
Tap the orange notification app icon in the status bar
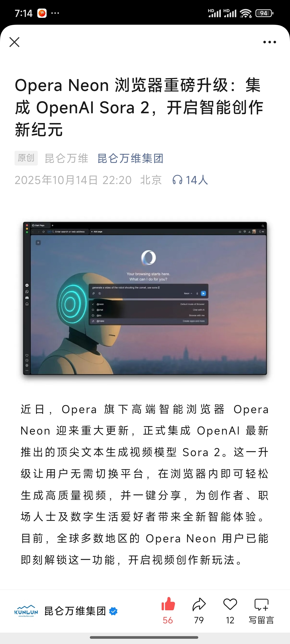pyautogui.click(x=42, y=13)
